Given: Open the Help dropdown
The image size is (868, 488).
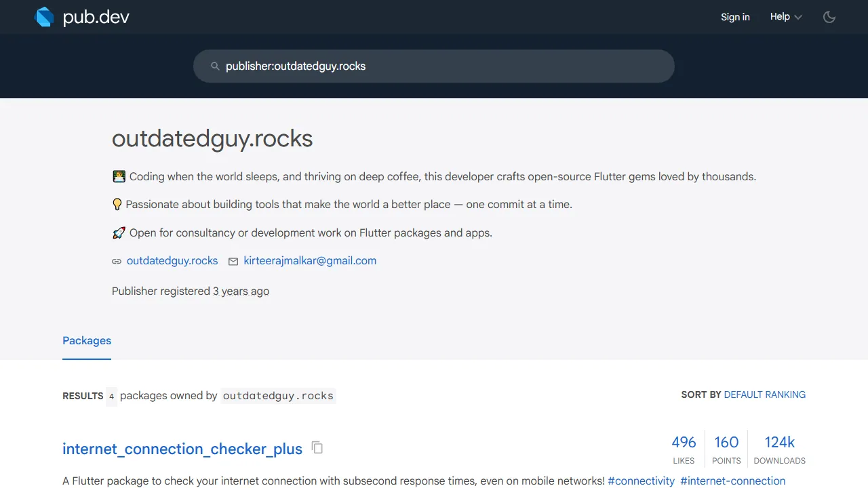Looking at the screenshot, I should click(x=778, y=16).
